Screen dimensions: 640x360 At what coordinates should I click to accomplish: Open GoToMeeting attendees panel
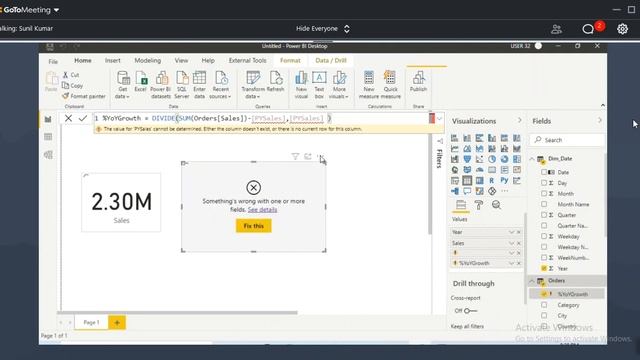tap(556, 29)
